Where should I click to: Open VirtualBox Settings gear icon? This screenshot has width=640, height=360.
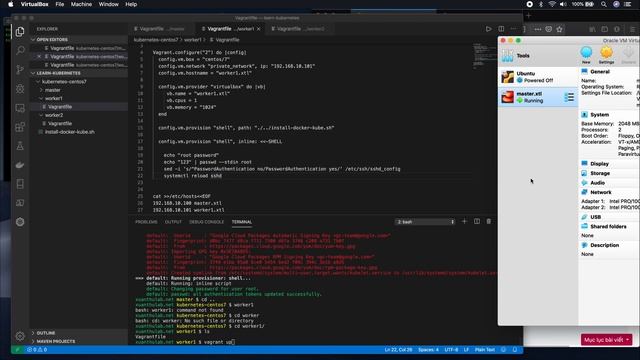pyautogui.click(x=607, y=55)
